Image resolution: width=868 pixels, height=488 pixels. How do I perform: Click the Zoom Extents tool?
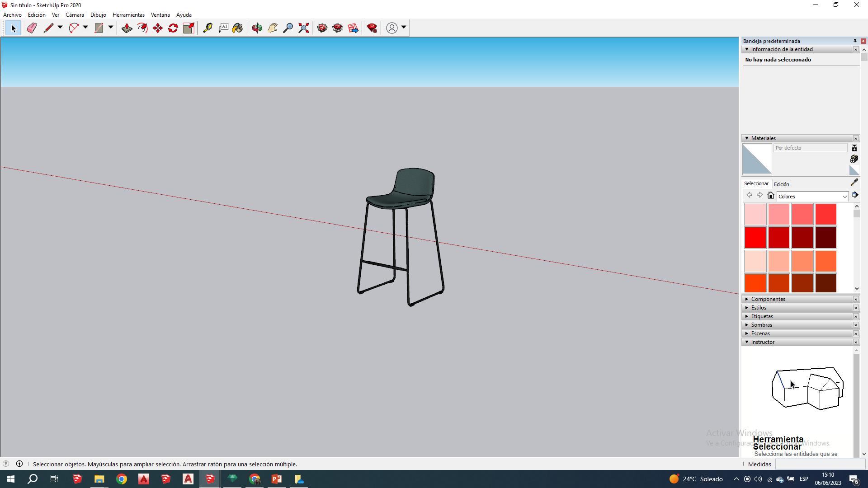(x=304, y=28)
